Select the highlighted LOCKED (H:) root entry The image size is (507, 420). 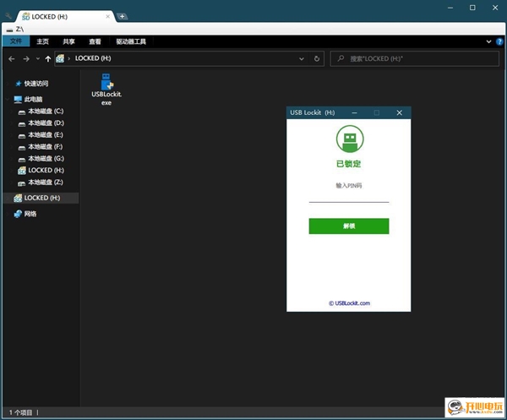41,198
